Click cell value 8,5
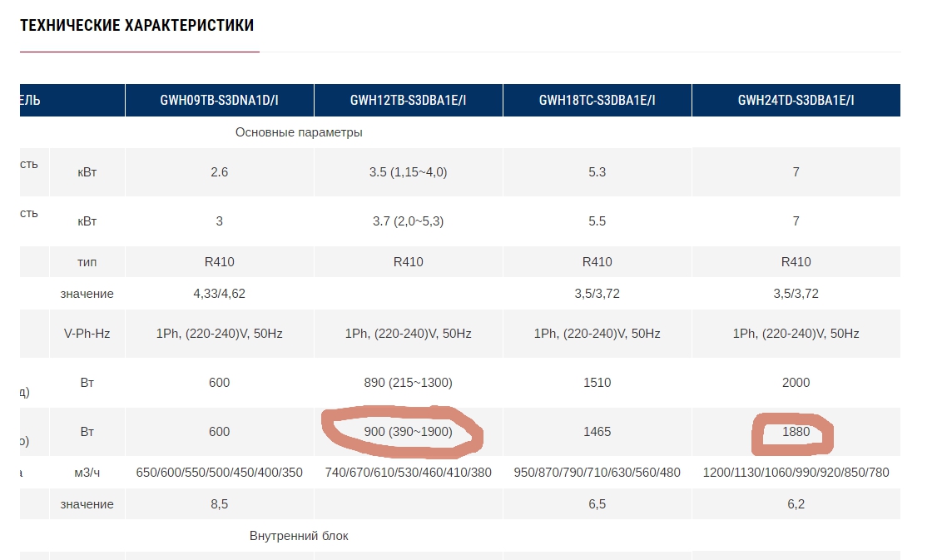Viewport: 942px width, 560px height. click(x=220, y=505)
